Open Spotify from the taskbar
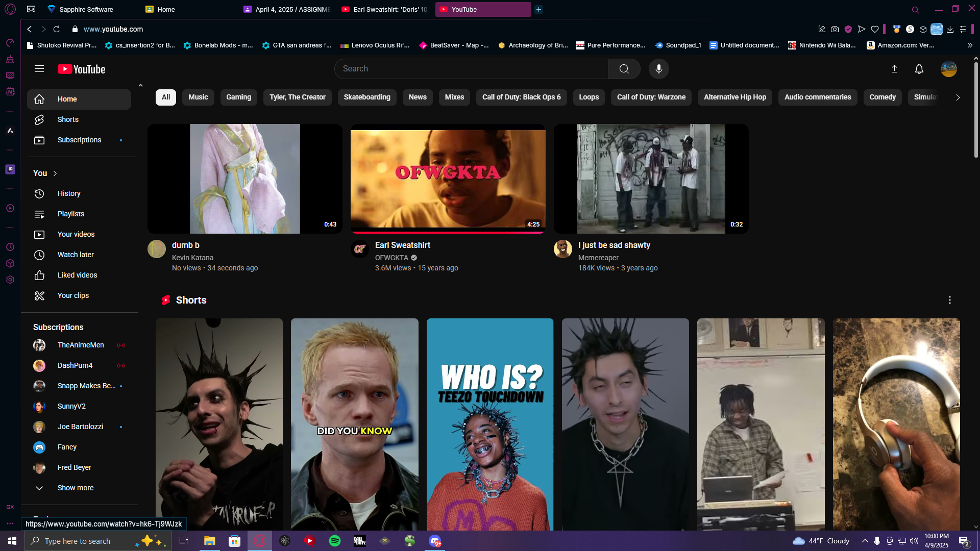The width and height of the screenshot is (980, 551). click(335, 541)
